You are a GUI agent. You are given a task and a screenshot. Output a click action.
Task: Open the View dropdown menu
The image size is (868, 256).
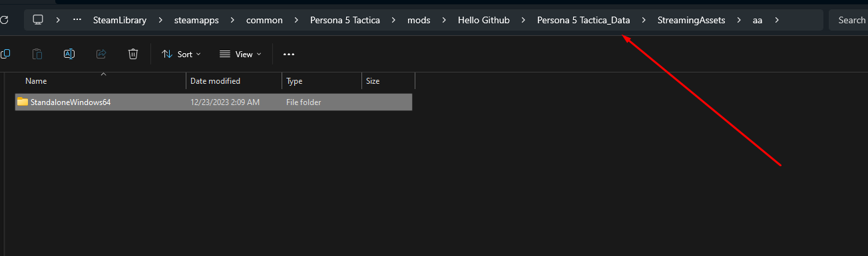click(240, 54)
